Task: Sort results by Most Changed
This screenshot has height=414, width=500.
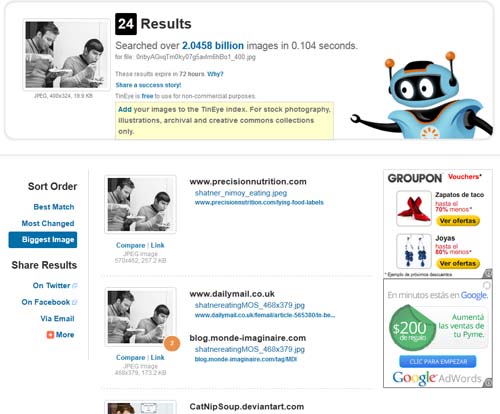Action: pos(48,223)
